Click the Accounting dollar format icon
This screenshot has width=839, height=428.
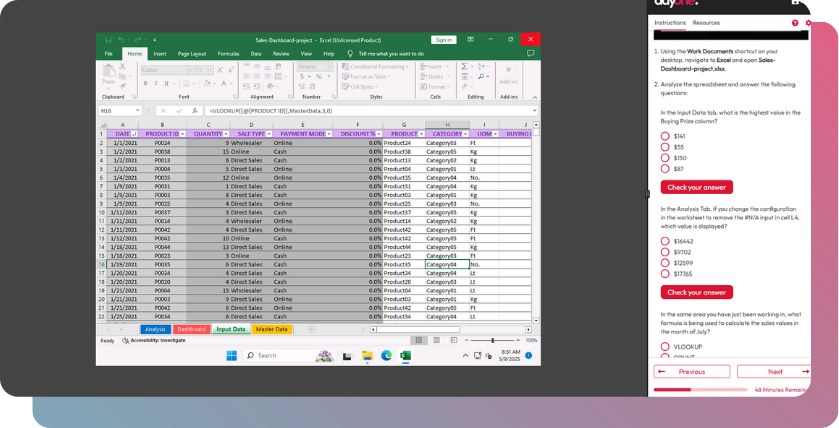pyautogui.click(x=302, y=77)
